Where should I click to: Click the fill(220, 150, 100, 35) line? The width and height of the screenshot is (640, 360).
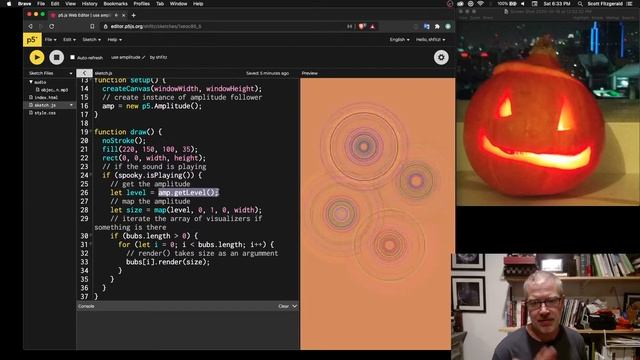pos(150,149)
